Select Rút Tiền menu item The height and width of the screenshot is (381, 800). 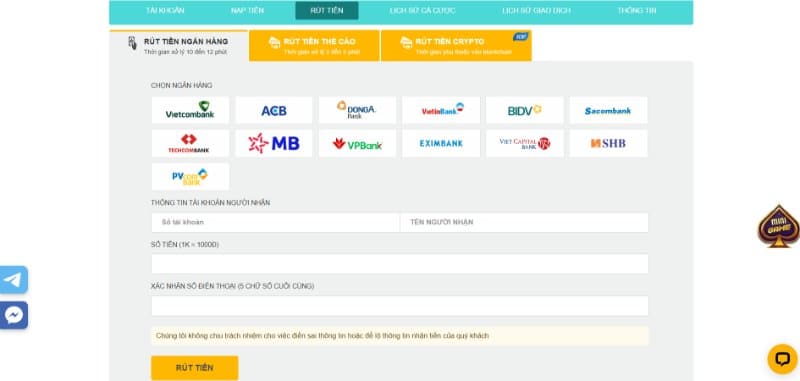pos(327,10)
